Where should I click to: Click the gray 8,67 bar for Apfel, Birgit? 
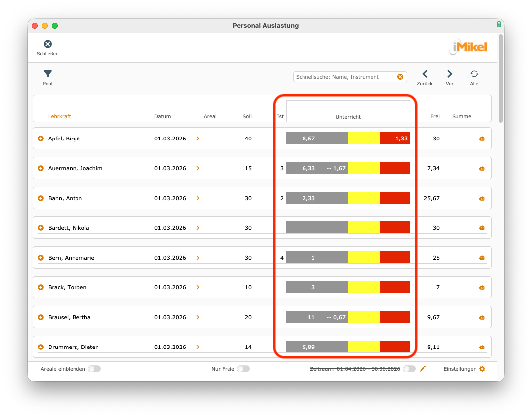click(317, 139)
